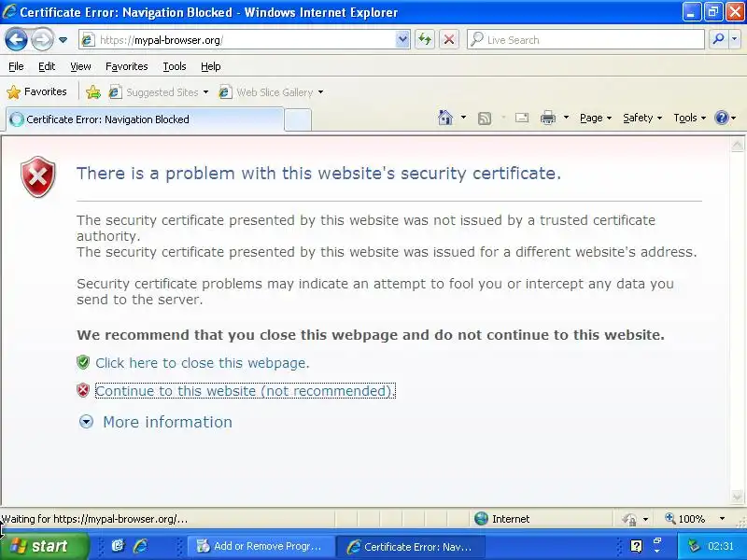Viewport: 747px width, 560px height.
Task: Click the Read Mail icon
Action: [522, 118]
